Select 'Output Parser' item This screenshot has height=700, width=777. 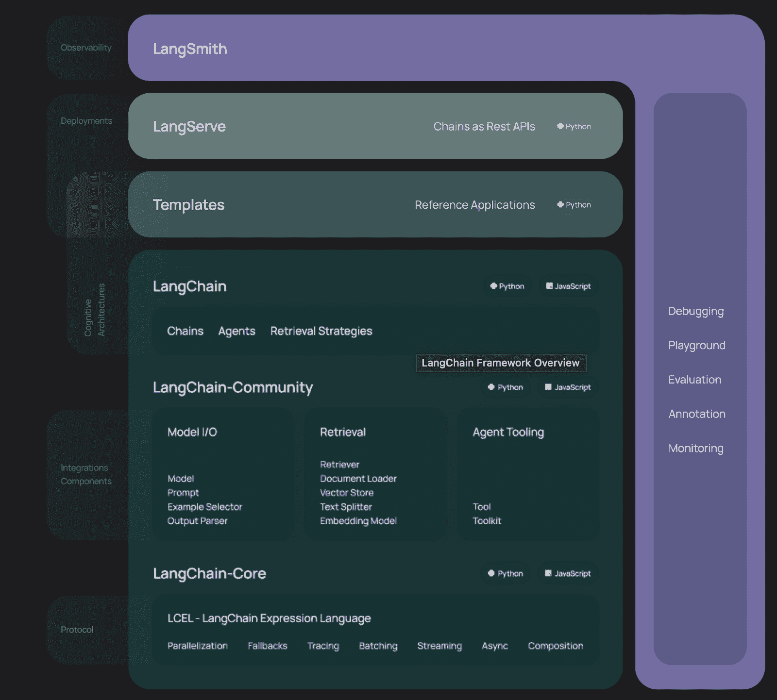198,521
